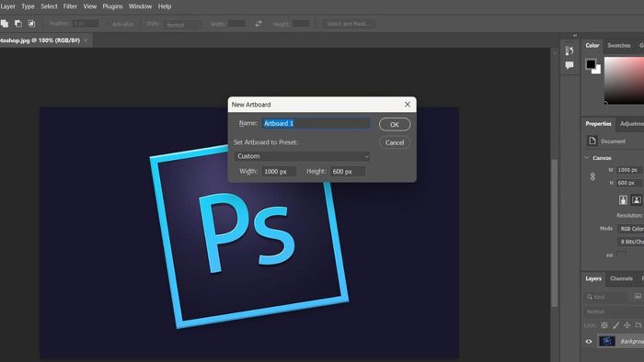Click the Intersect with selection icon
644x362 pixels.
point(31,24)
